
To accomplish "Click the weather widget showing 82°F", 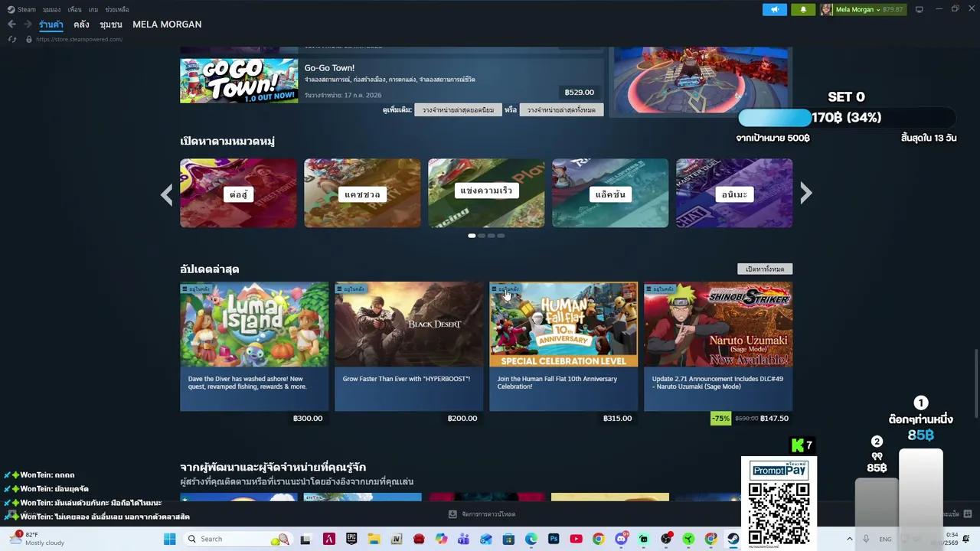I will point(38,539).
